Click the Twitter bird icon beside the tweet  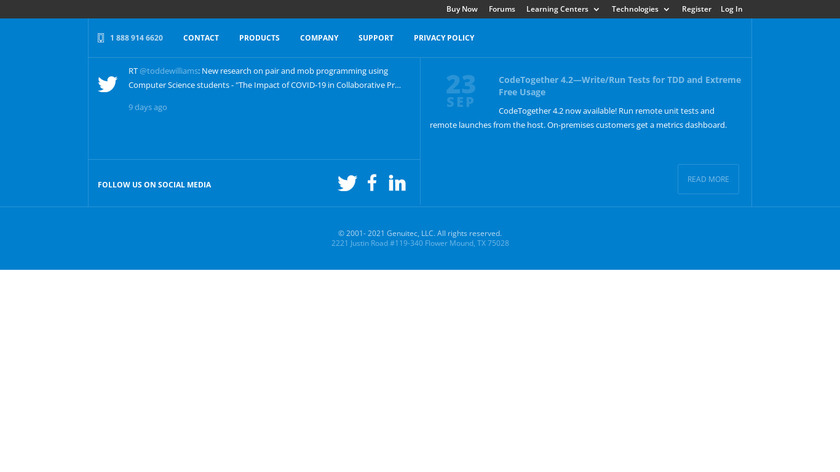coord(108,84)
